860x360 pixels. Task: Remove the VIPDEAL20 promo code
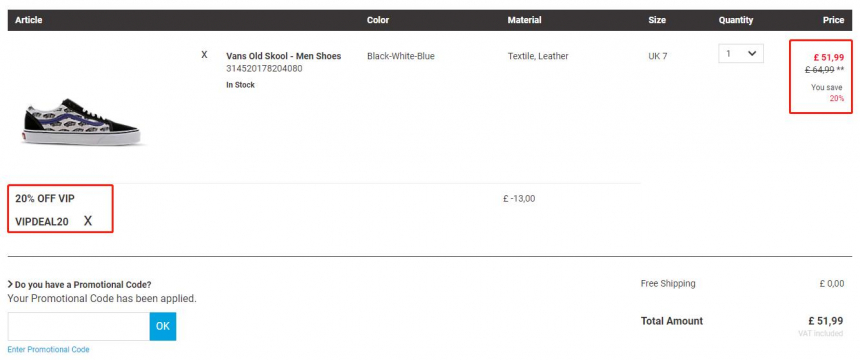[x=88, y=221]
